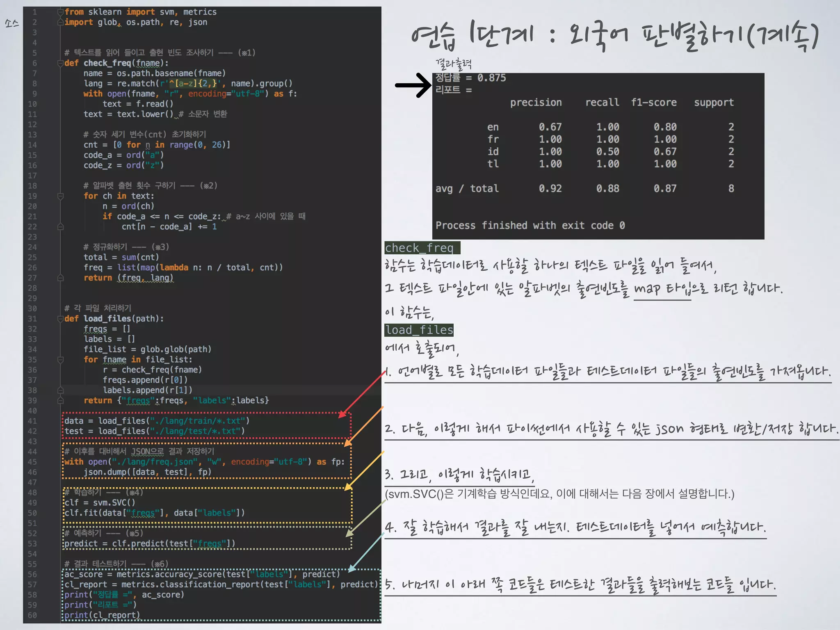Click the 'return {"freqs":freqs' line
The image size is (840, 630).
(x=176, y=400)
